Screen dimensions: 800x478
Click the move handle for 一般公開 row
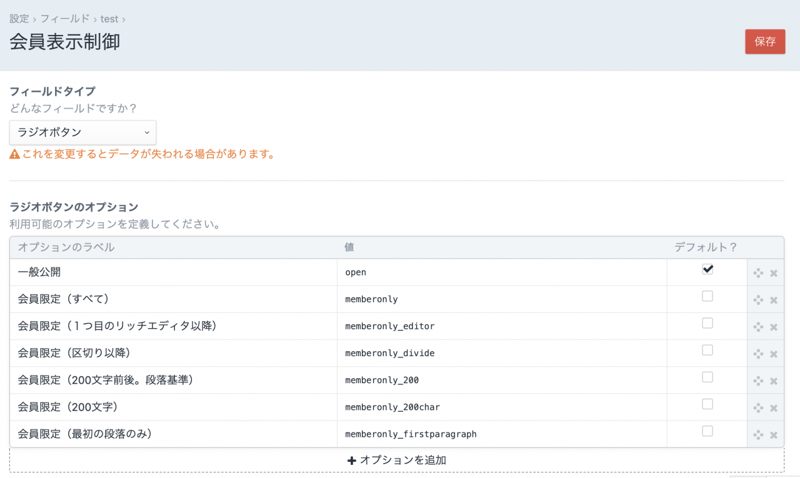(x=758, y=273)
